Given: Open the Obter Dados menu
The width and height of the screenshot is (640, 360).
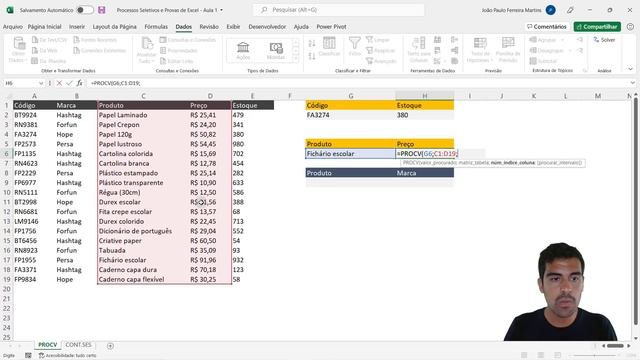Looking at the screenshot, I should click(x=18, y=49).
